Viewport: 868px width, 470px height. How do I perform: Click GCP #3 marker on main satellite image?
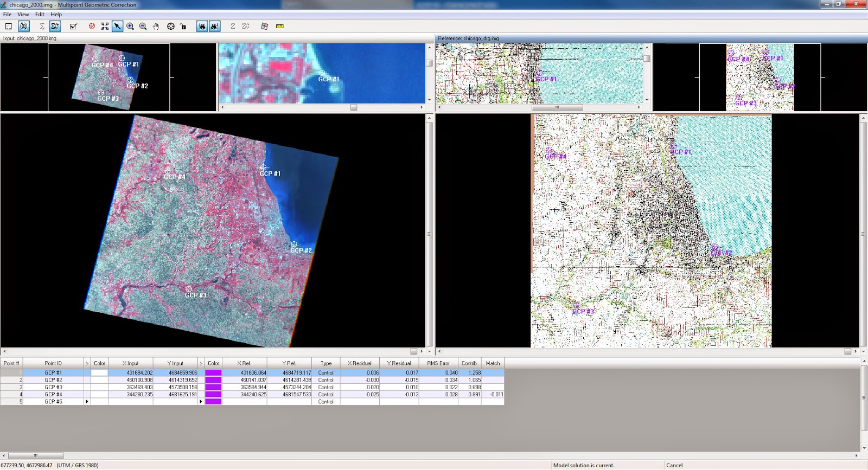click(x=189, y=289)
